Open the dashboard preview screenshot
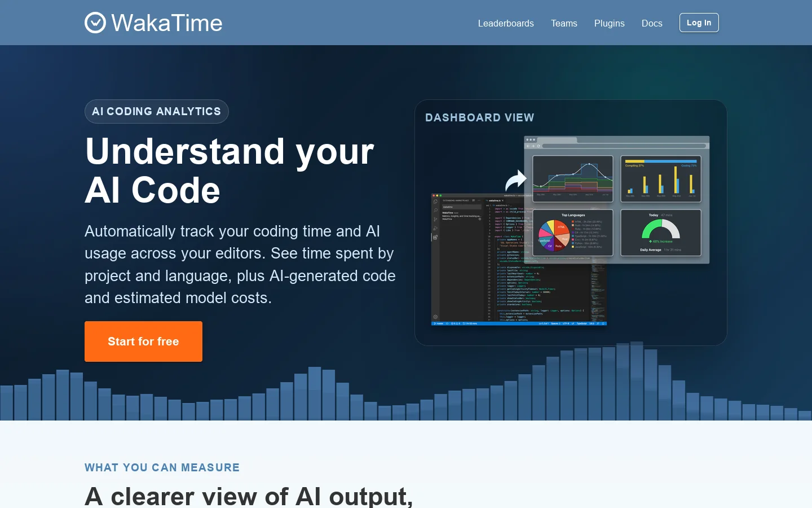 pos(571,231)
